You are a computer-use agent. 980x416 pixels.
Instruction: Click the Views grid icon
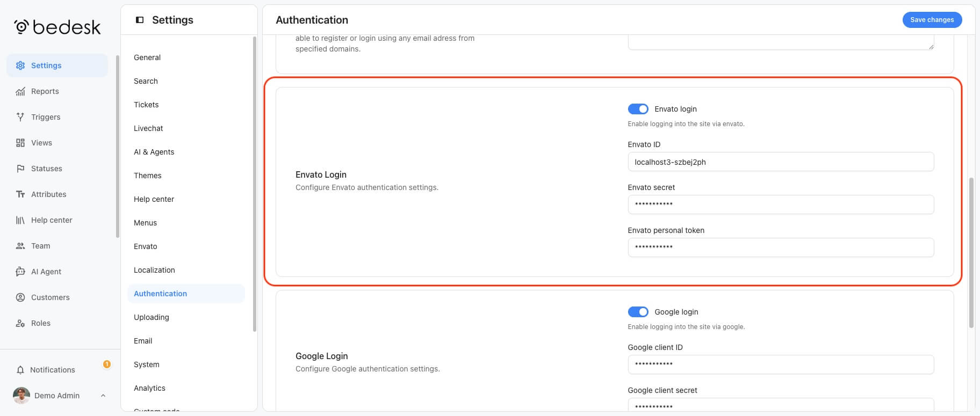click(20, 143)
